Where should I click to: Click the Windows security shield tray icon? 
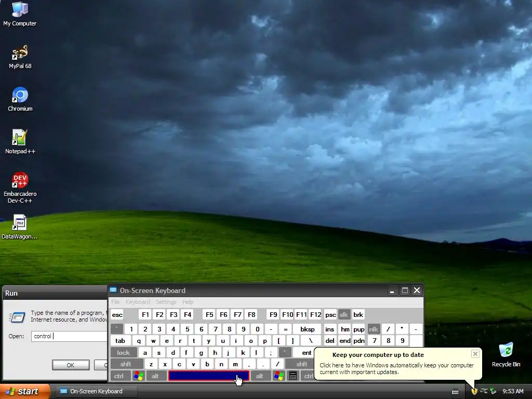pos(474,391)
